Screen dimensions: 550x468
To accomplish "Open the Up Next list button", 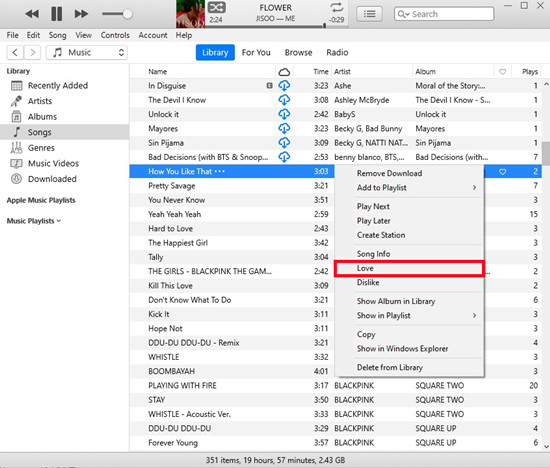I will [369, 14].
